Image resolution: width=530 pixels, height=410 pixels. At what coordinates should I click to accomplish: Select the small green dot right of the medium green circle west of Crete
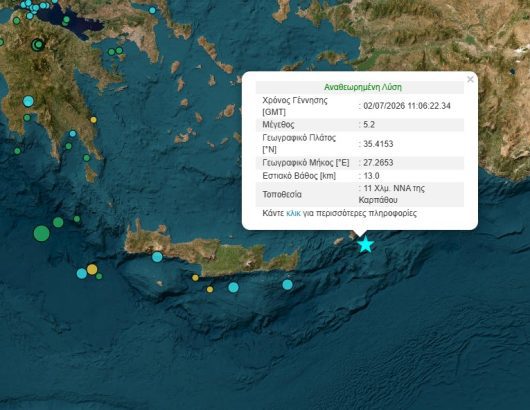[77, 219]
